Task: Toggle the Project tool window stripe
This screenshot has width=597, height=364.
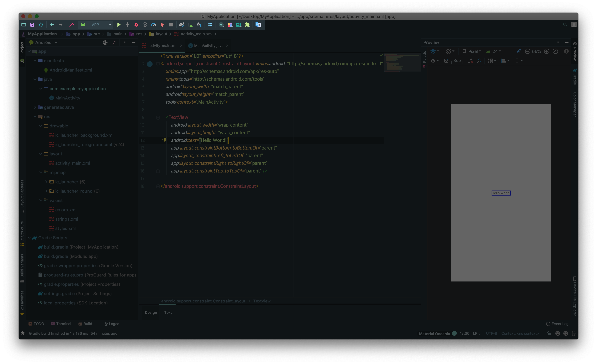Action: pyautogui.click(x=22, y=50)
